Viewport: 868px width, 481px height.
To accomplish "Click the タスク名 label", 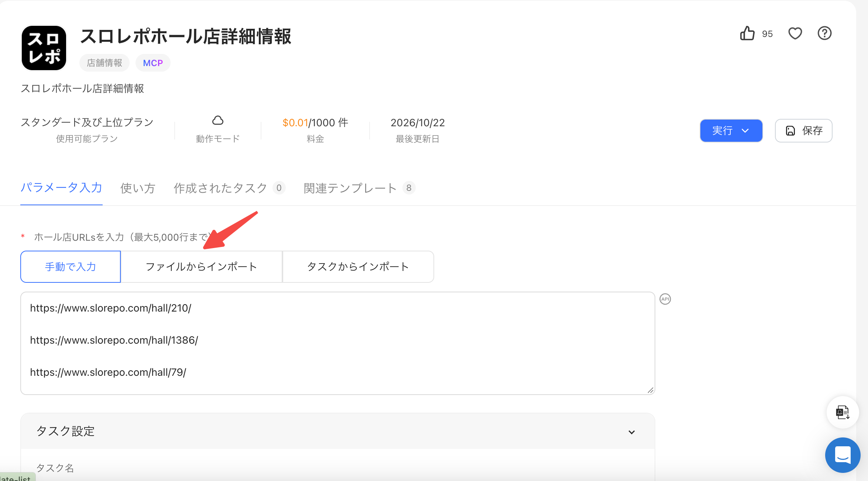I will click(x=55, y=468).
